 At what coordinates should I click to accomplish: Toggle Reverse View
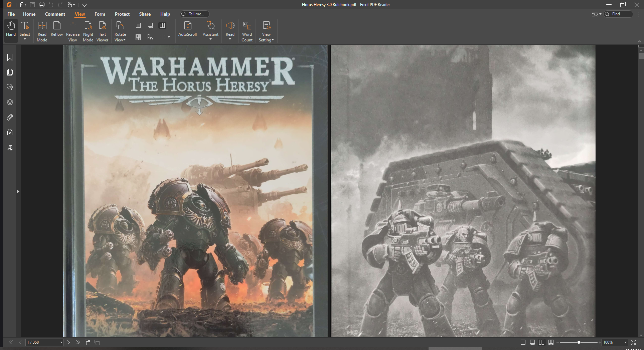pos(73,32)
